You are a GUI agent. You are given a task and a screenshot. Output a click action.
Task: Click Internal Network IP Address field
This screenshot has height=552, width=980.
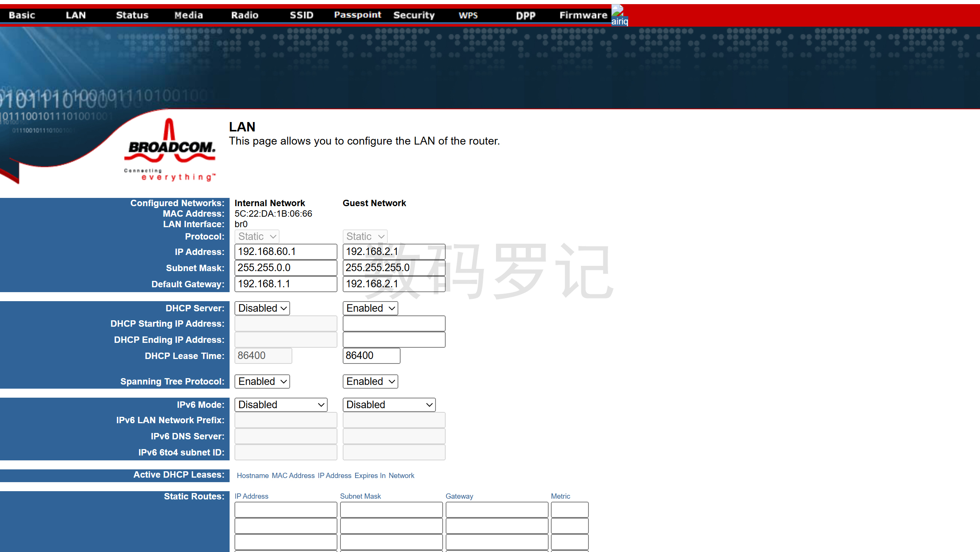(286, 252)
